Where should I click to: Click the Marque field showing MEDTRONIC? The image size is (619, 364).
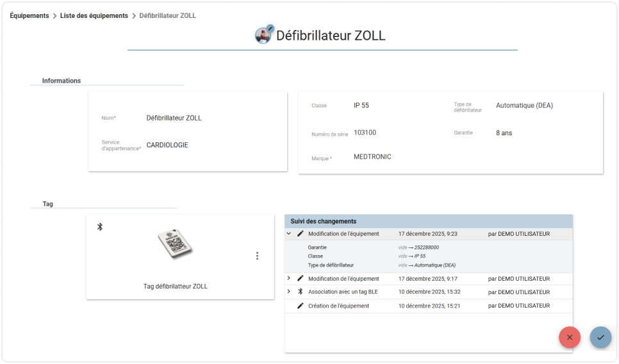click(372, 157)
